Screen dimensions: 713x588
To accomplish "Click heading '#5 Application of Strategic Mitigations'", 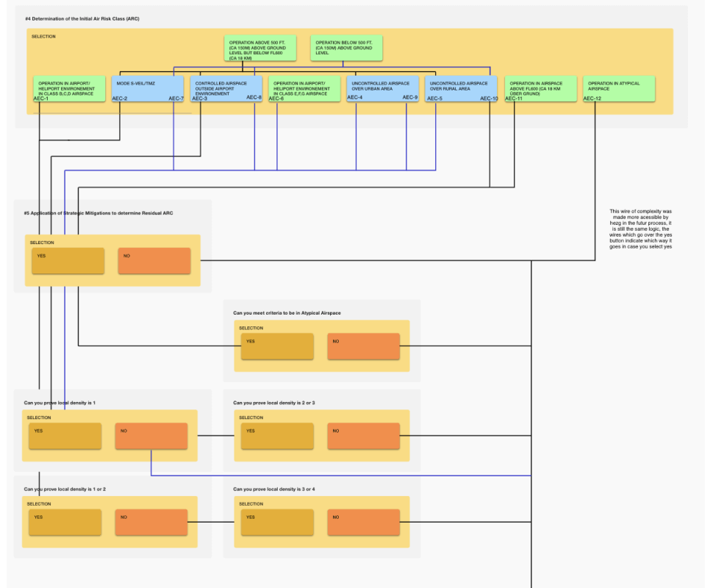I will pos(98,213).
